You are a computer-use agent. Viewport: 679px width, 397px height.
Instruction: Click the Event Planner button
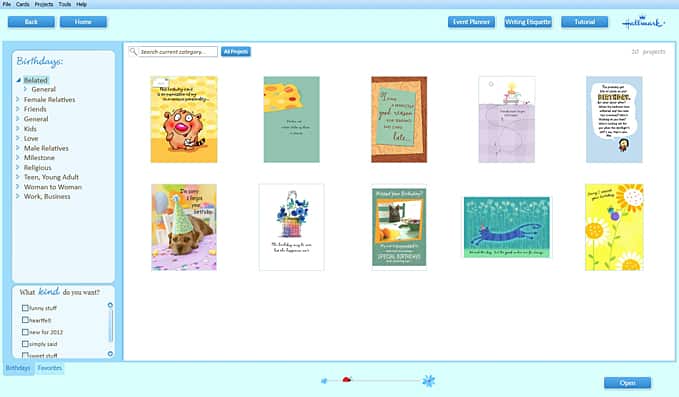click(471, 22)
